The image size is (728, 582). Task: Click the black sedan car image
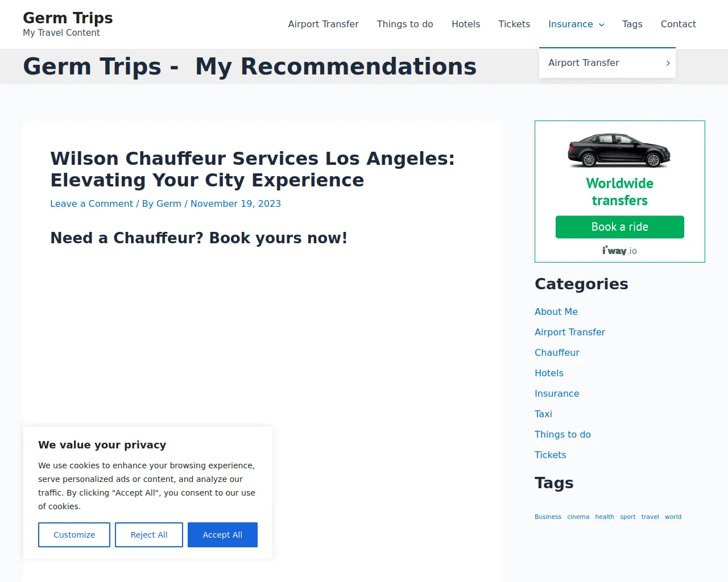coord(619,150)
